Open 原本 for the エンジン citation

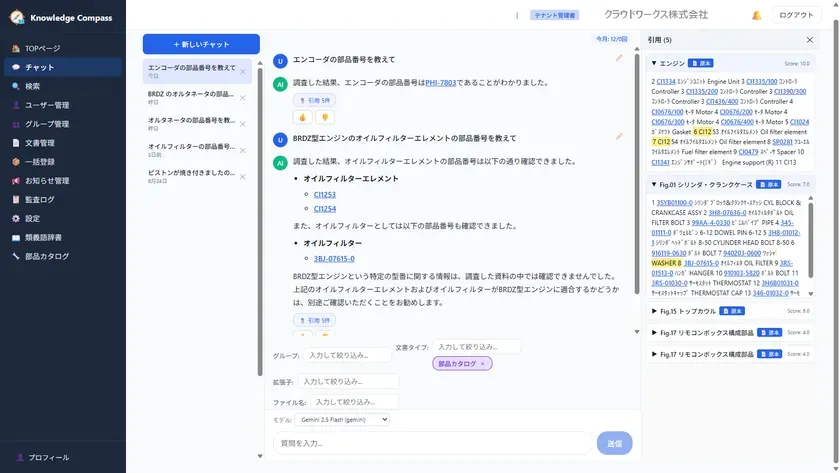[x=700, y=63]
